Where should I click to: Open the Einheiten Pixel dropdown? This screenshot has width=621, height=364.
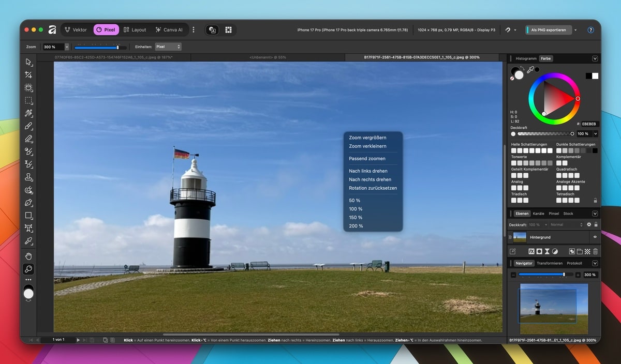[168, 47]
